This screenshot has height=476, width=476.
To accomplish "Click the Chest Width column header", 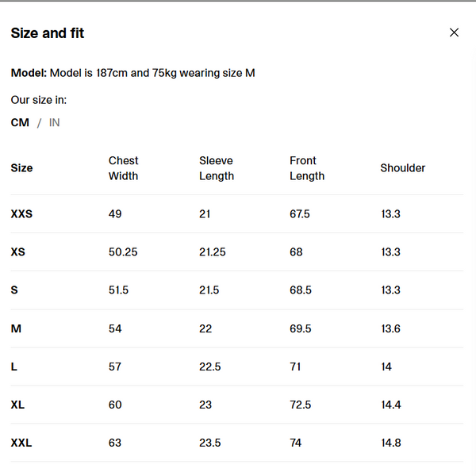I will [123, 168].
